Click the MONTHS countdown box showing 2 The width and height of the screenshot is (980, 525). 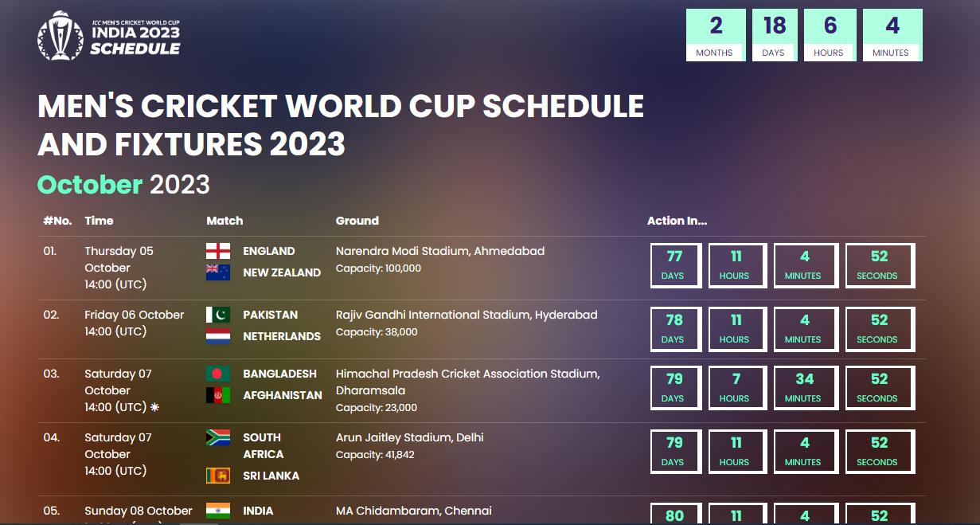coord(715,34)
